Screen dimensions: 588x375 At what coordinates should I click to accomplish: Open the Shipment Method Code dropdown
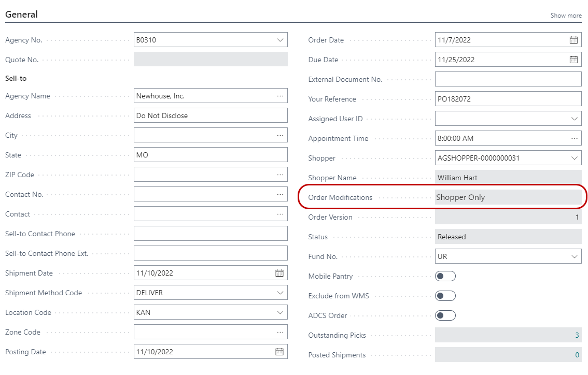coord(280,293)
